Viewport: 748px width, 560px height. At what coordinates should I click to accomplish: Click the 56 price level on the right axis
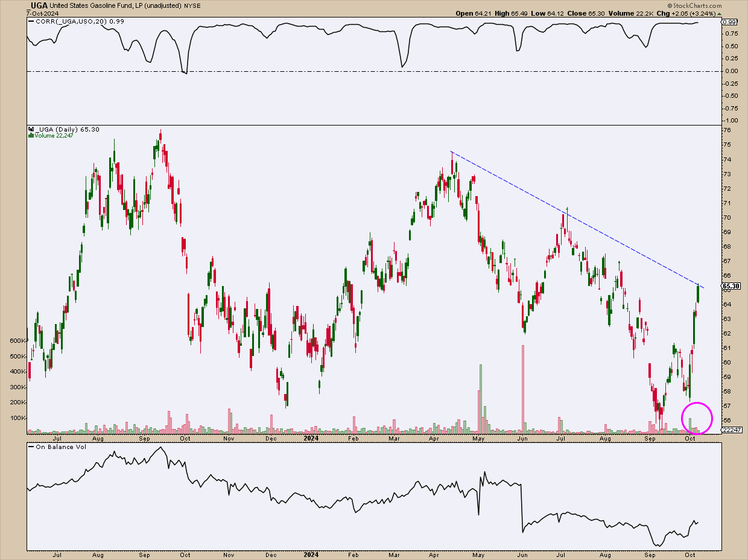[x=727, y=420]
